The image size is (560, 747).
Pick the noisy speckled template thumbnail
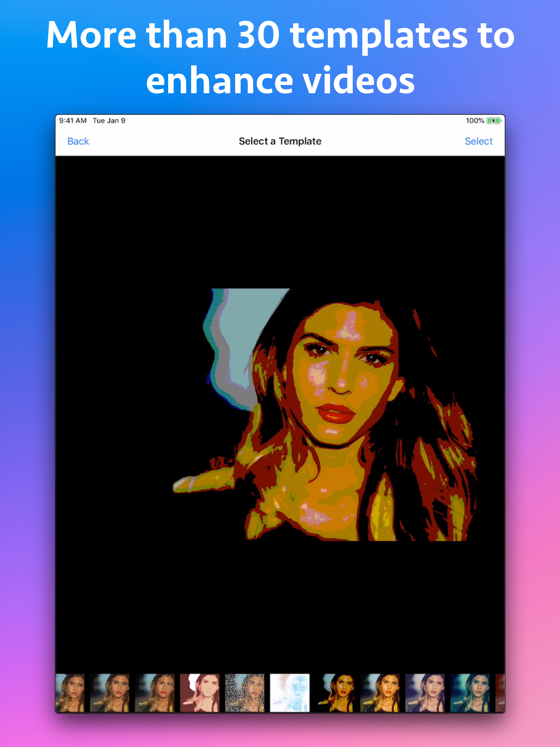click(244, 693)
